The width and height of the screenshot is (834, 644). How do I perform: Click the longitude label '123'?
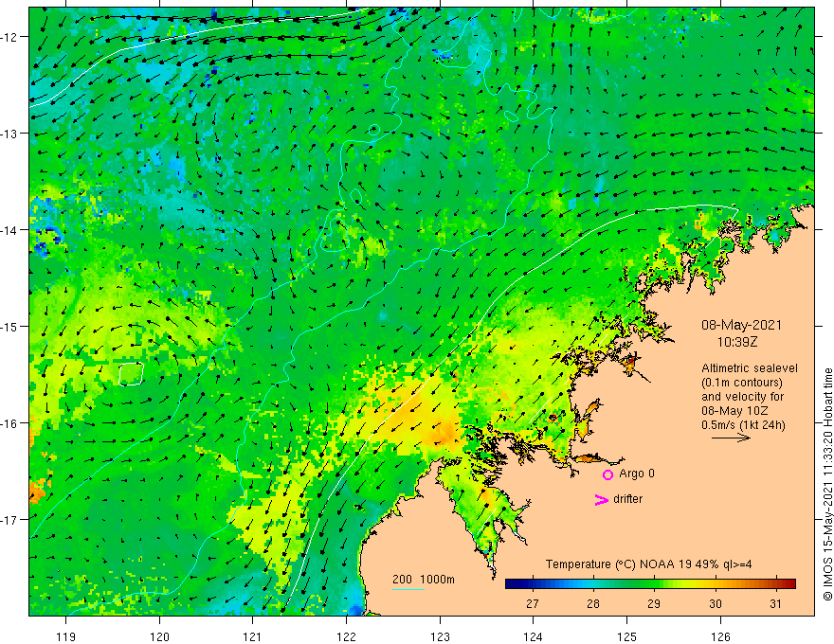tap(440, 636)
